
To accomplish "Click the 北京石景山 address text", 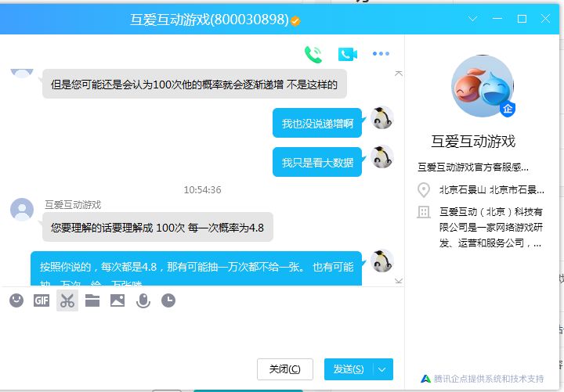I will coord(492,189).
